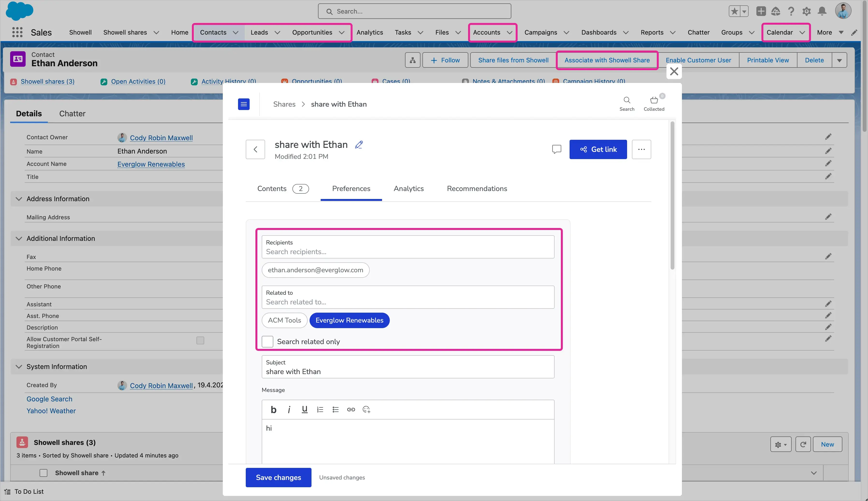Insert bulleted list in message editor
The width and height of the screenshot is (868, 501).
tap(335, 409)
